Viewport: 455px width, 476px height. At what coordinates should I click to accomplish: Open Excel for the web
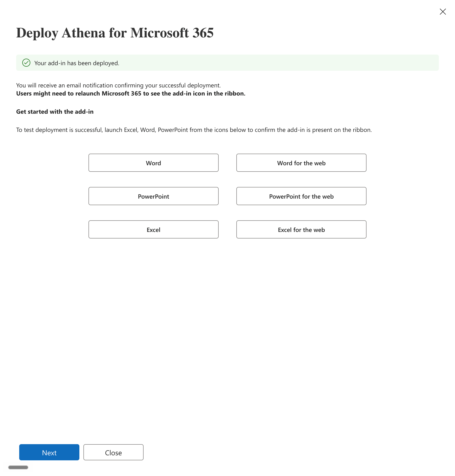[x=301, y=229]
